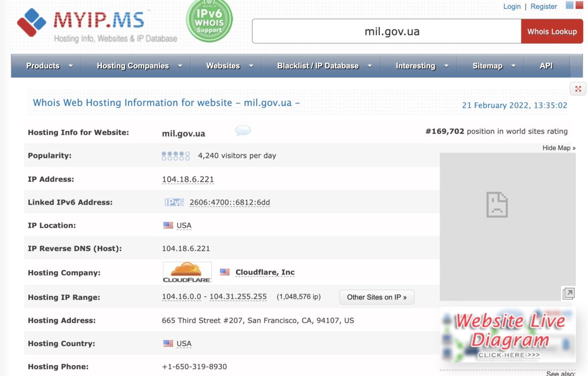Viewport: 588px width, 376px height.
Task: Click the USA link in Hosting Country
Action: 184,344
